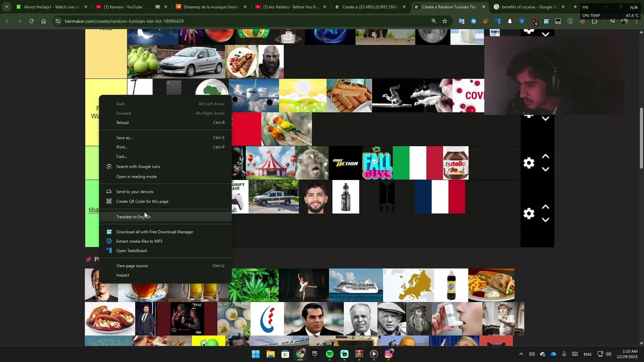Close the benefits of cocaine tab
Screen dimensions: 644x362
pyautogui.click(x=563, y=7)
